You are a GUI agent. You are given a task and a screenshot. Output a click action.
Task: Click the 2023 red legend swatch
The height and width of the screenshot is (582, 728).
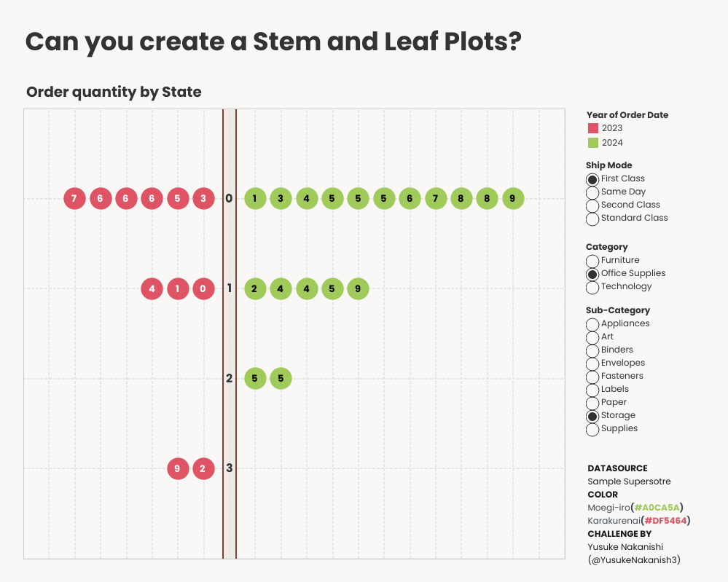pyautogui.click(x=593, y=129)
